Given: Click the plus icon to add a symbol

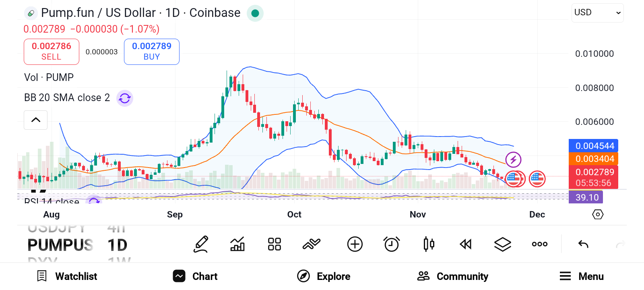Looking at the screenshot, I should [x=355, y=244].
